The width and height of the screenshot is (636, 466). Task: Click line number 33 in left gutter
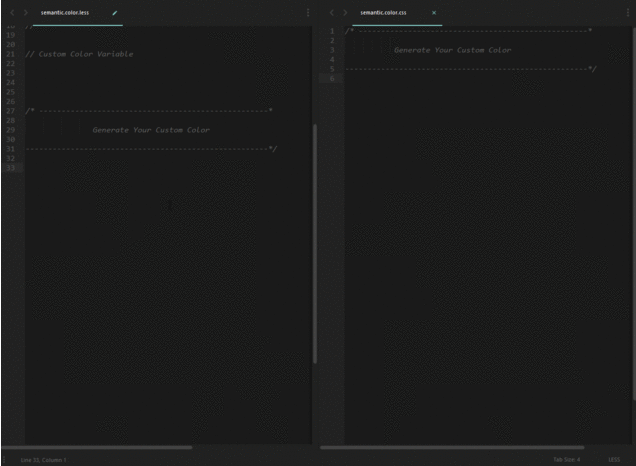tap(11, 167)
